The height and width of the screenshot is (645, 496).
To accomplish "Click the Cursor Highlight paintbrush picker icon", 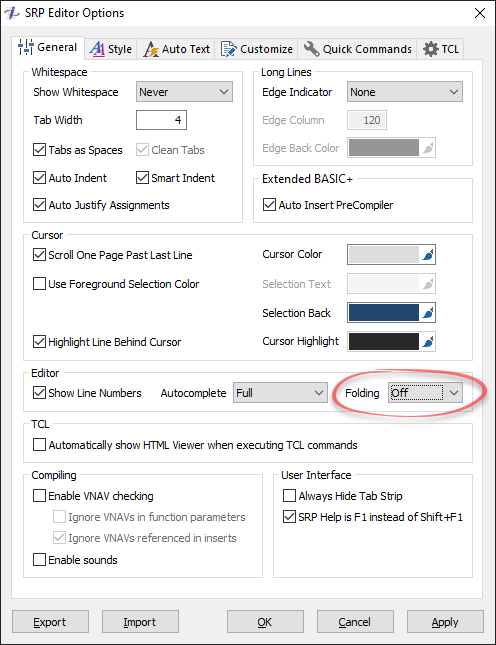I will pyautogui.click(x=428, y=341).
